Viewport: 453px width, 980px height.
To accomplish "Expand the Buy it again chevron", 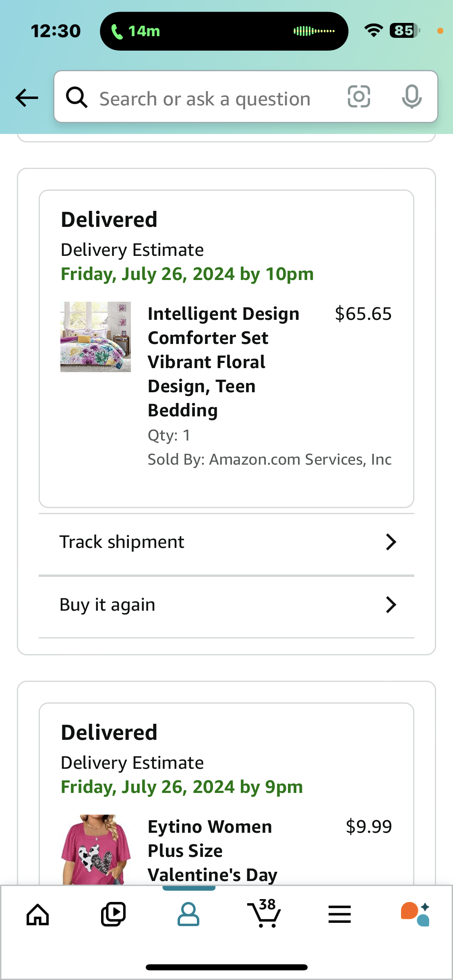I will 391,605.
